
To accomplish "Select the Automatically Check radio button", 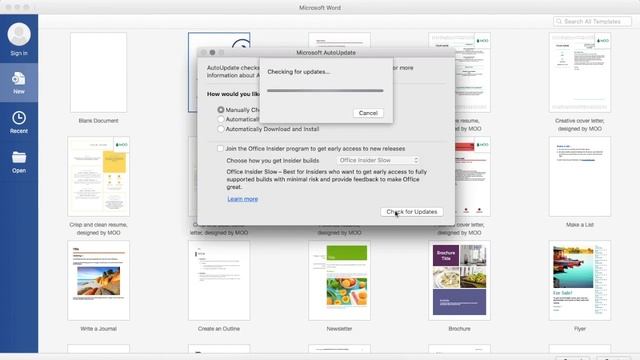I will 221,119.
